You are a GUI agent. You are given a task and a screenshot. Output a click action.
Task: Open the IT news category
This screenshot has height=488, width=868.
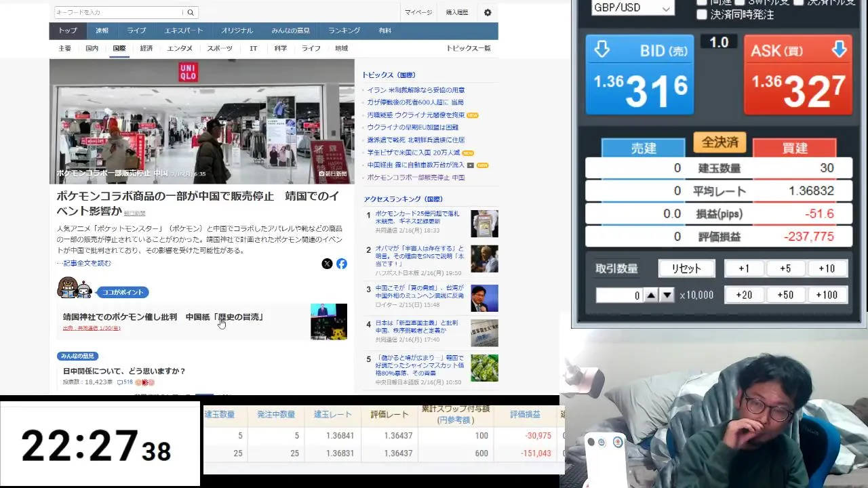[x=253, y=49]
